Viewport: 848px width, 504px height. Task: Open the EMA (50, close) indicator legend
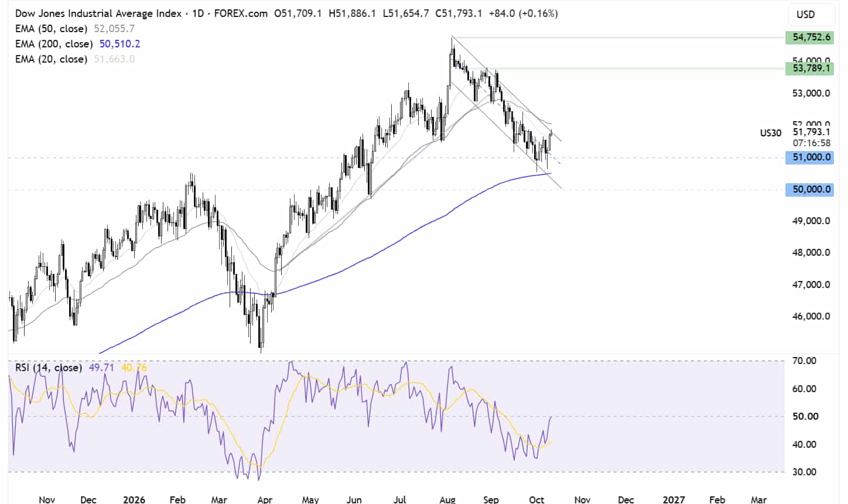click(x=51, y=29)
